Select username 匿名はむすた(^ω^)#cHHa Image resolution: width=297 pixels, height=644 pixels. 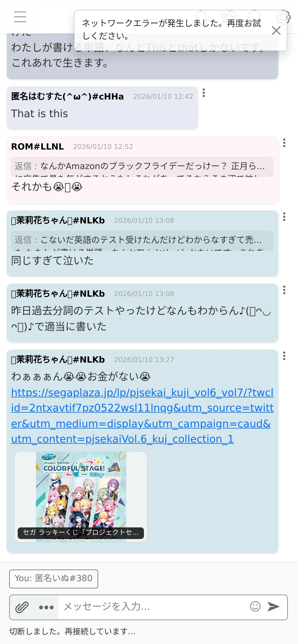[67, 96]
